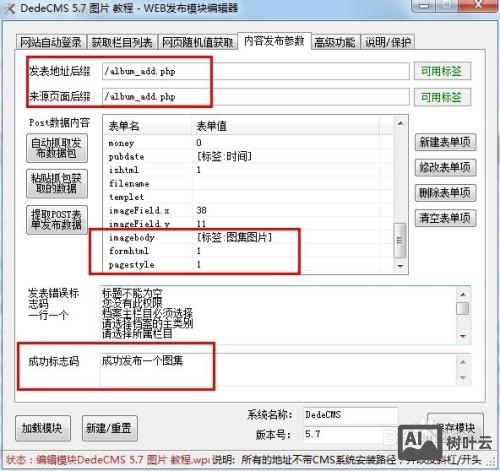Screen dimensions: 500x471
Task: Click the 修改表单项 button
Action: (445, 167)
